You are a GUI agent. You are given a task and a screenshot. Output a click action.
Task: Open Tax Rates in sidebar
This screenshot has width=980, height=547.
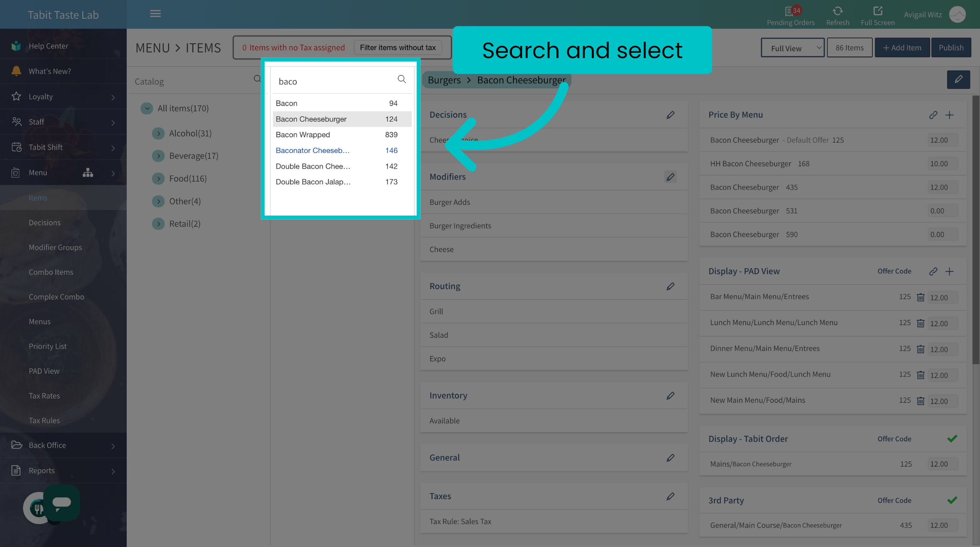pyautogui.click(x=44, y=396)
